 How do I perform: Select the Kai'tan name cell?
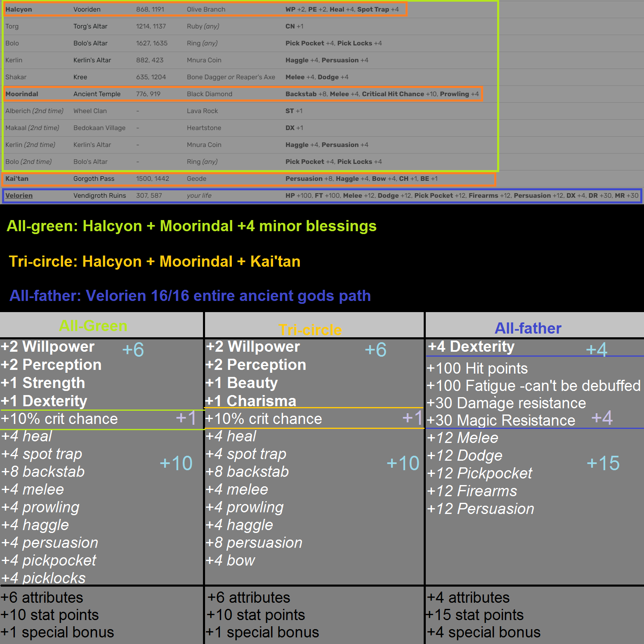tap(17, 179)
